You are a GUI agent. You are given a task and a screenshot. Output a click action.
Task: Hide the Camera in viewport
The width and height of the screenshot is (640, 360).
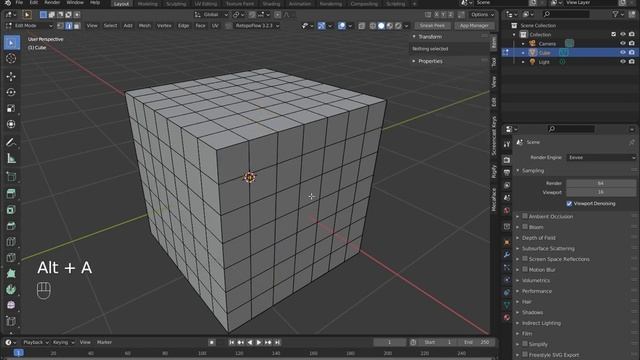pyautogui.click(x=622, y=43)
